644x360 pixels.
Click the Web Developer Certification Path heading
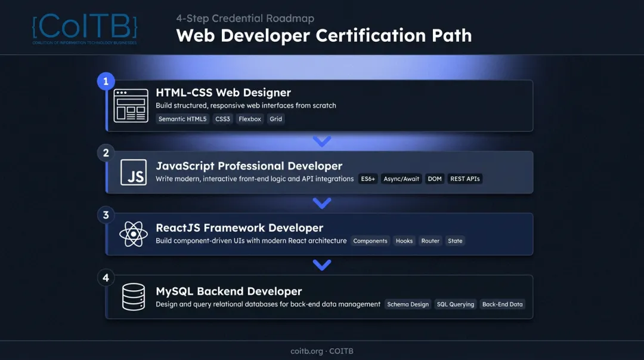point(324,35)
